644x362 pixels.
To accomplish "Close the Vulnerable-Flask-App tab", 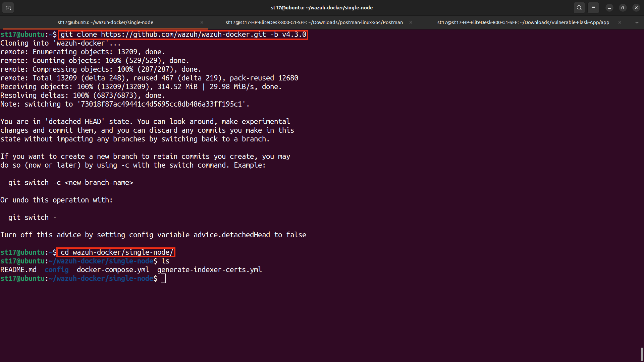I will click(620, 22).
